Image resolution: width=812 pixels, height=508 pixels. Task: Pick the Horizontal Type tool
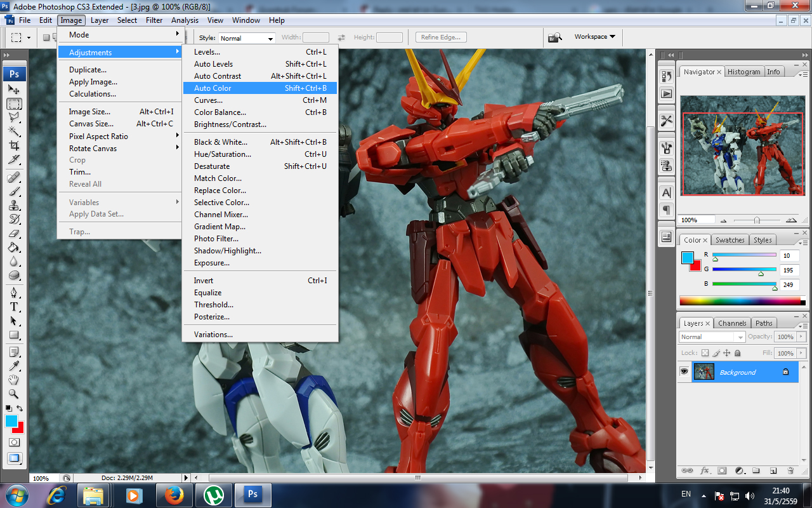click(x=14, y=307)
